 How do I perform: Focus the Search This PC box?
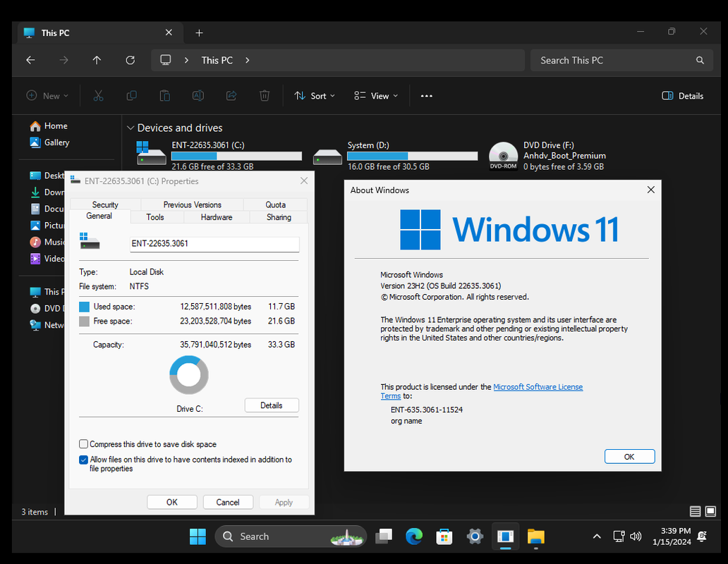621,61
